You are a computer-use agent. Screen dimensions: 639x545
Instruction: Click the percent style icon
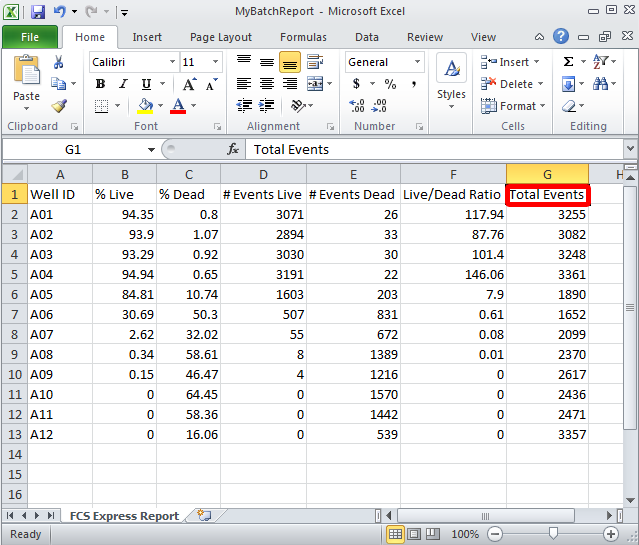pyautogui.click(x=390, y=84)
